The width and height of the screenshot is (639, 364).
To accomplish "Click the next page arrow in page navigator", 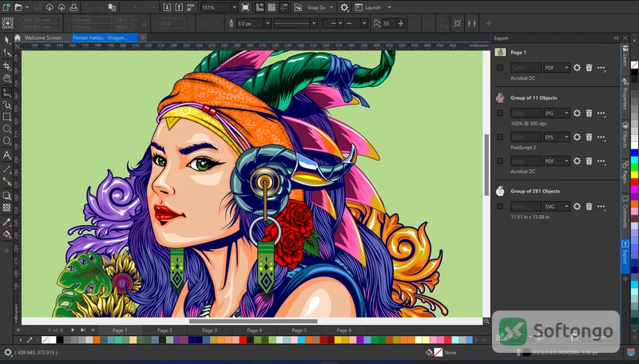I will pyautogui.click(x=72, y=330).
